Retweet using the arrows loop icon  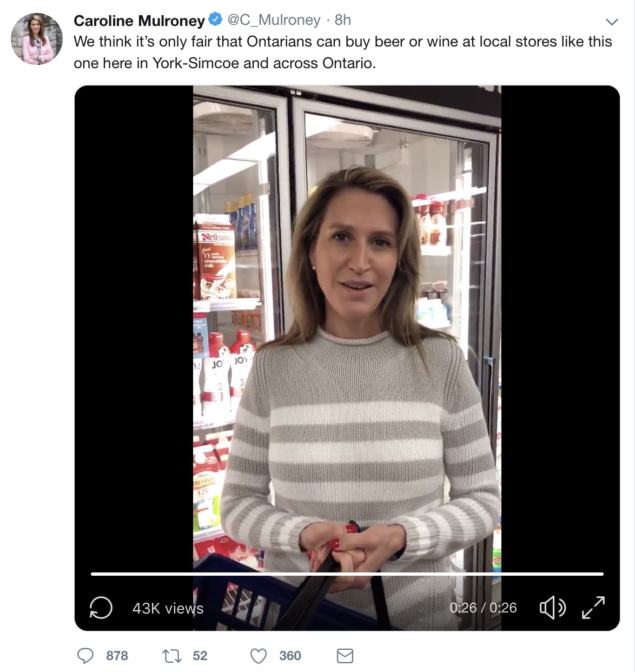(x=172, y=656)
